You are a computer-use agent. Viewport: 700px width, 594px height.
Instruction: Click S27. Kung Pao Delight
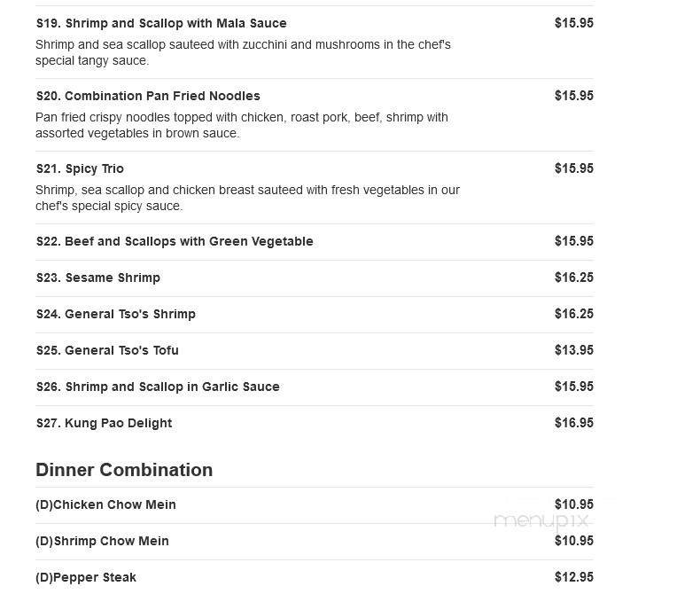104,423
